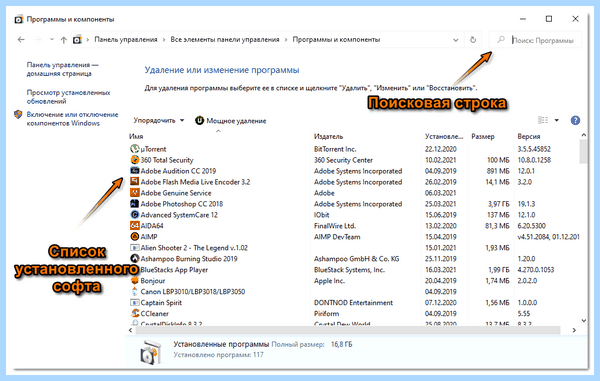Open Просмотр установленных обновлений link
The image size is (600, 381).
tap(68, 97)
